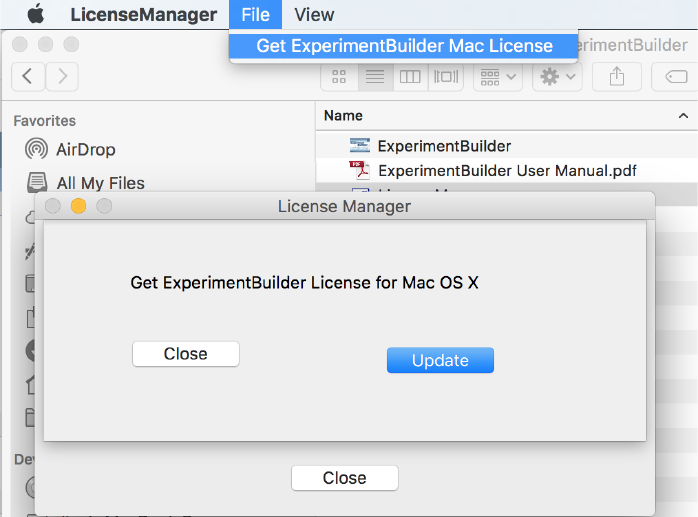Viewport: 698px width, 517px height.
Task: Select ExperimentBuilder User Manual.pdf file
Action: [x=507, y=171]
